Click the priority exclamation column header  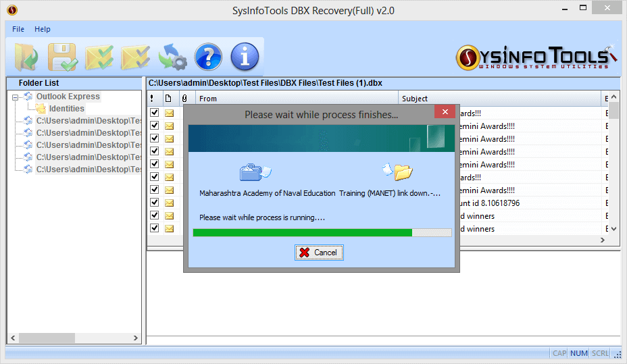[152, 99]
